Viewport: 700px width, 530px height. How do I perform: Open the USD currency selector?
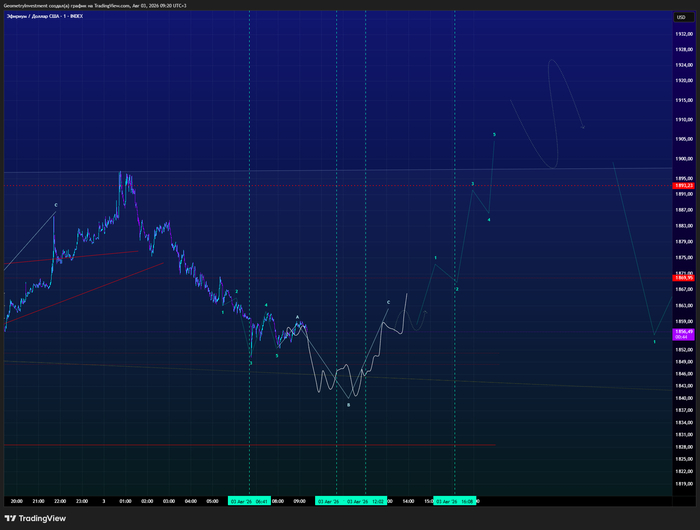pyautogui.click(x=683, y=17)
